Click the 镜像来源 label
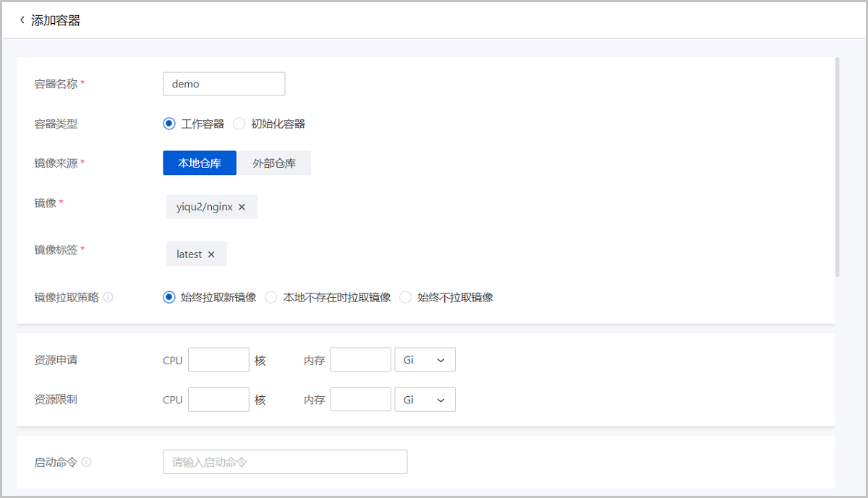This screenshot has height=498, width=868. [56, 163]
